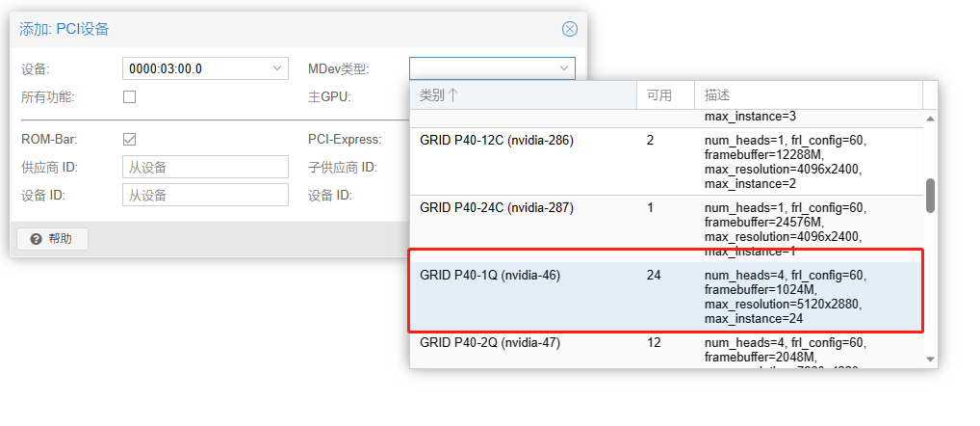Select GRID P40-12C (nvidia-286) entry
The height and width of the screenshot is (426, 980).
pos(497,140)
